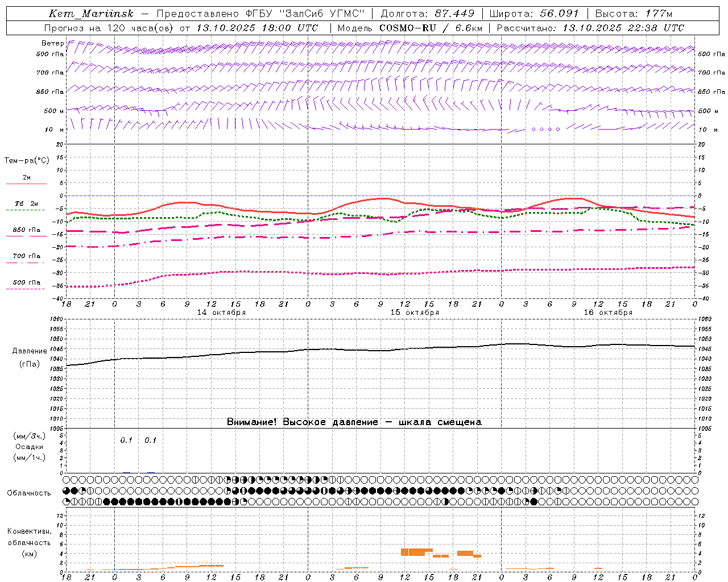This screenshot has height=582, width=728.
Task: Click the 850 гПа entry in the temperature legend
Action: [x=27, y=230]
